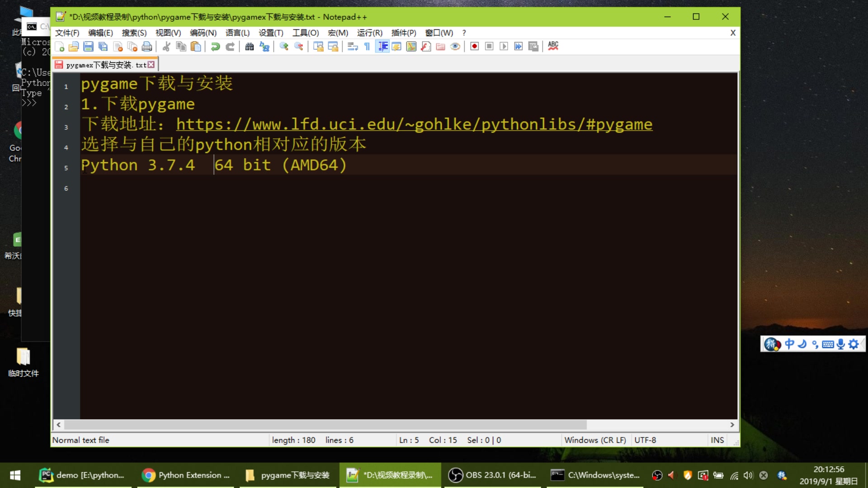Run macro multiple times icon

[x=519, y=47]
